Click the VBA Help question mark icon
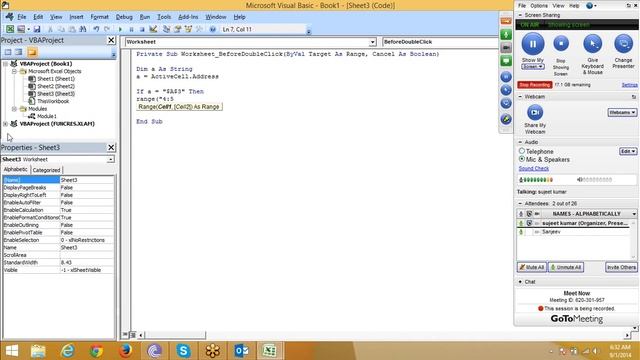The image size is (640, 360). [213, 29]
